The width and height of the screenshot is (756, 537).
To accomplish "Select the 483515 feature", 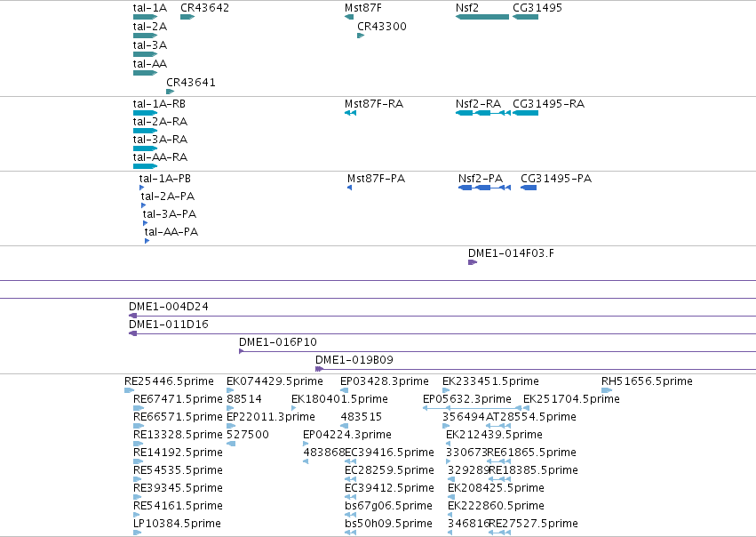I will coord(345,426).
